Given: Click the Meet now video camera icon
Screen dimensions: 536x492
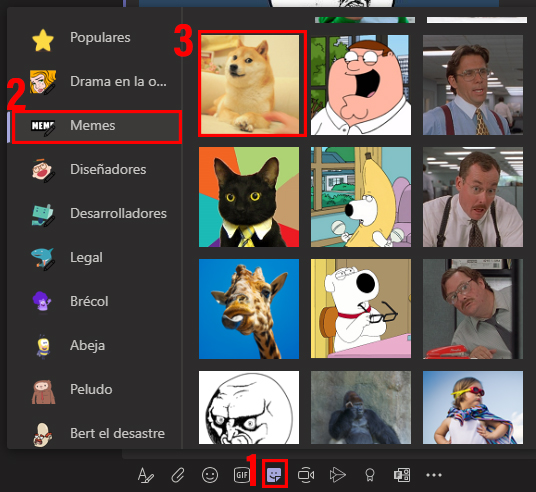Looking at the screenshot, I should tap(306, 475).
